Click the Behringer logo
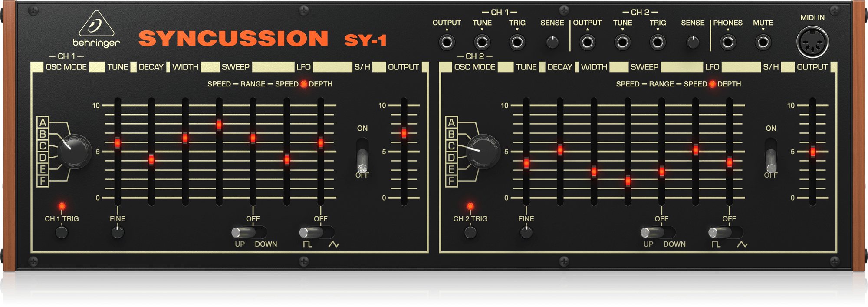868x307 pixels. point(96,29)
